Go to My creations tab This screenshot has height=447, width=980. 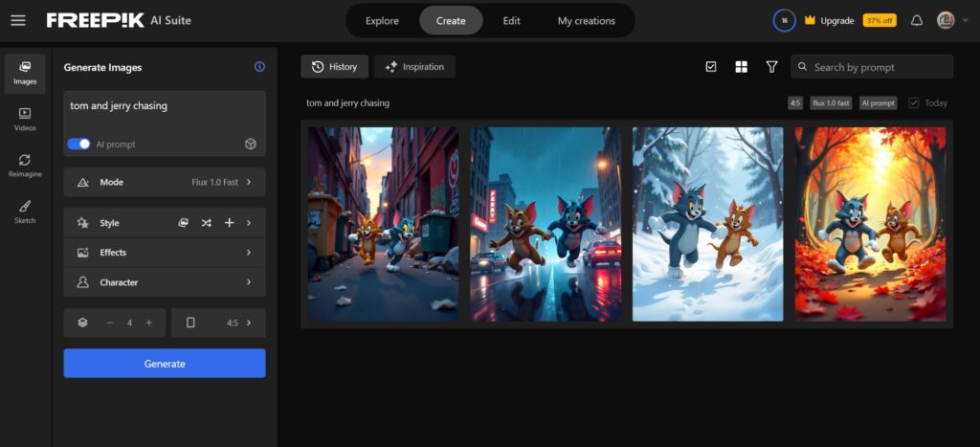coord(586,21)
